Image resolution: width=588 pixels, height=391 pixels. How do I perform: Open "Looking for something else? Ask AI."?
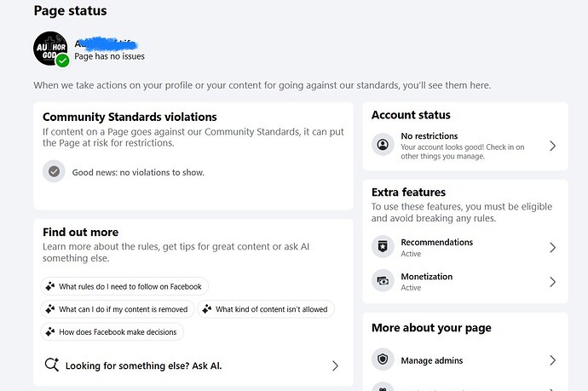143,365
